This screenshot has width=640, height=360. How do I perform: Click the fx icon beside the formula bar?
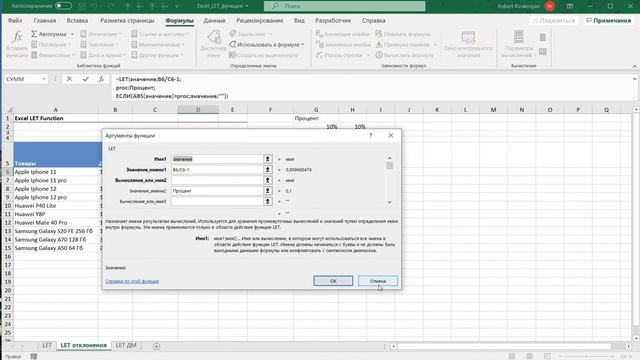coord(101,79)
